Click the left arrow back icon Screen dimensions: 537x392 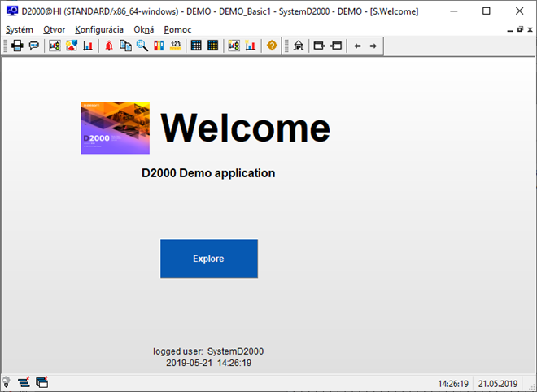click(357, 46)
